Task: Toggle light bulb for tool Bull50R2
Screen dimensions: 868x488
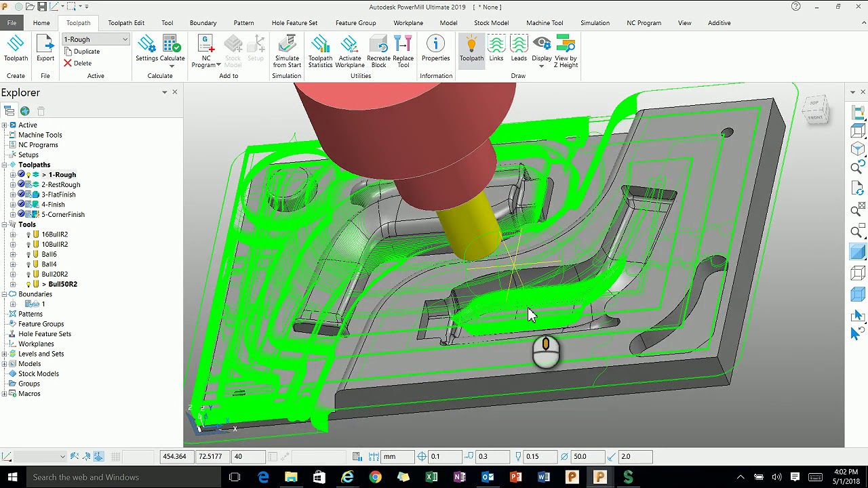Action: pyautogui.click(x=28, y=284)
